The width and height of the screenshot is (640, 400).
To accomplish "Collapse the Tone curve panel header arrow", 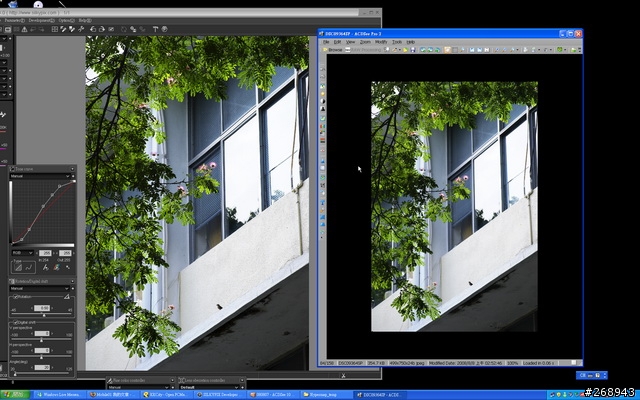I will [x=72, y=169].
